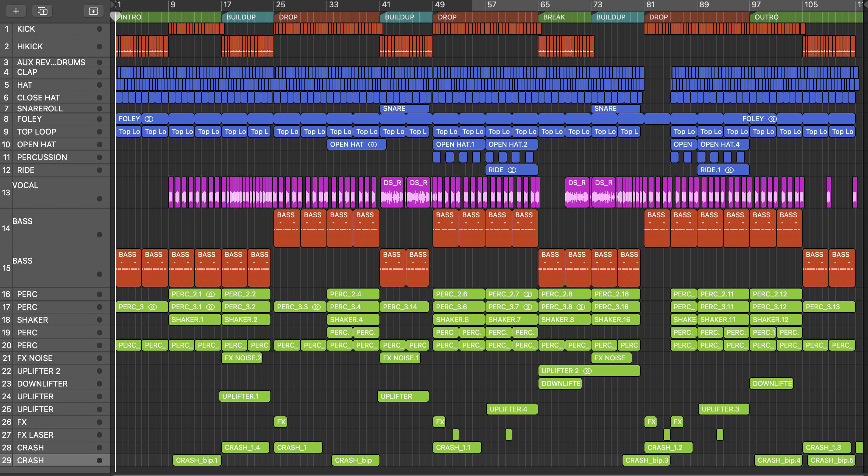Click bar number 89 in the ruler

[704, 5]
